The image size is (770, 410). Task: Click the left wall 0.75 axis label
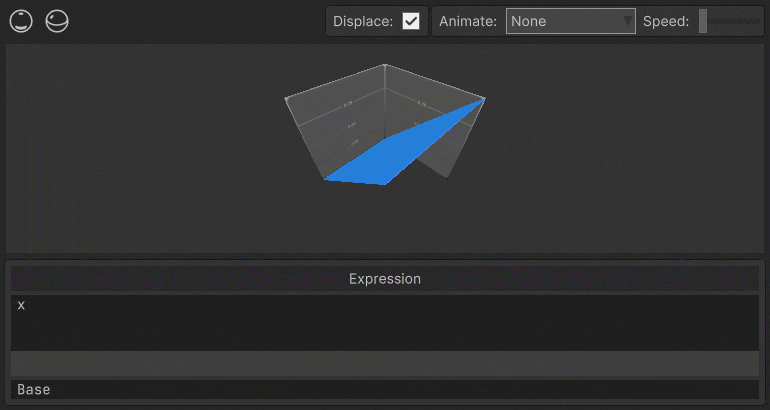pos(348,104)
